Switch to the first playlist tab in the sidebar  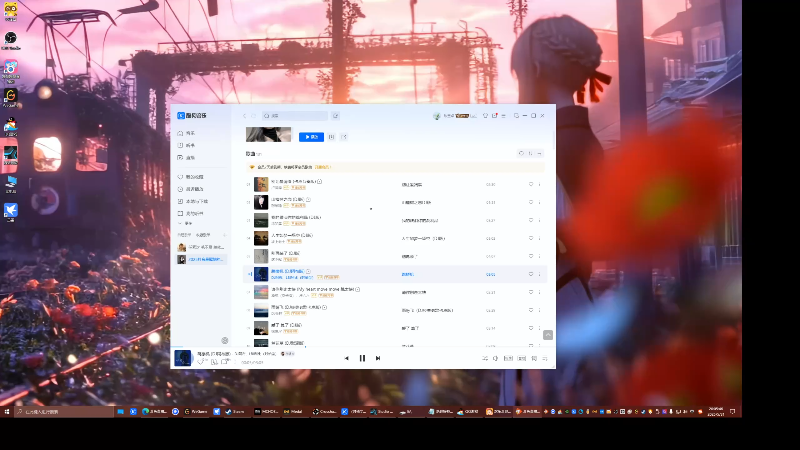point(184,235)
